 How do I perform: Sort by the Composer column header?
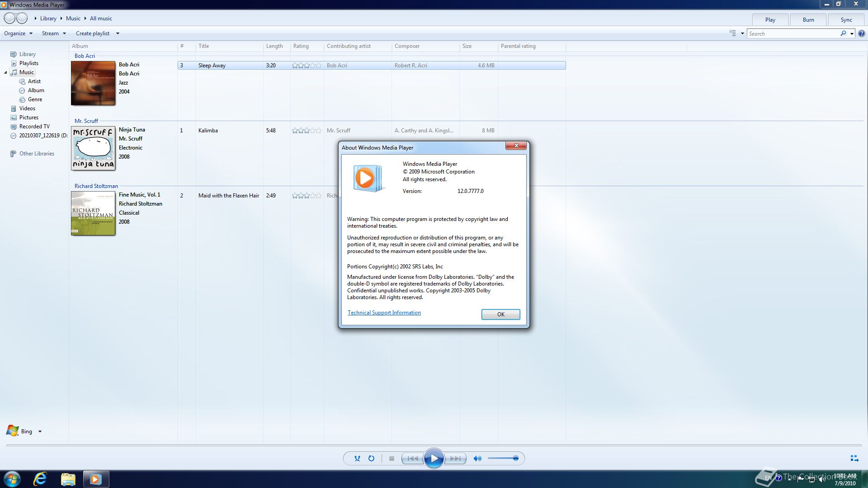pos(425,46)
